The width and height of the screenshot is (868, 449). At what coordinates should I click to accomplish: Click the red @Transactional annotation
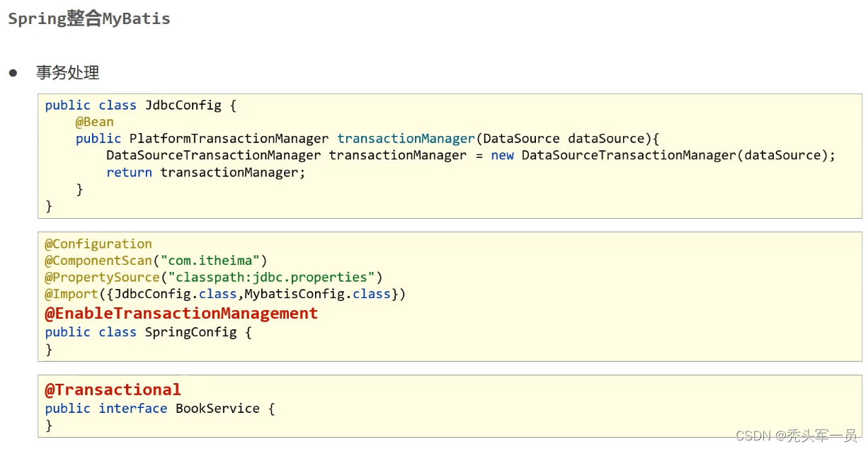tap(113, 390)
